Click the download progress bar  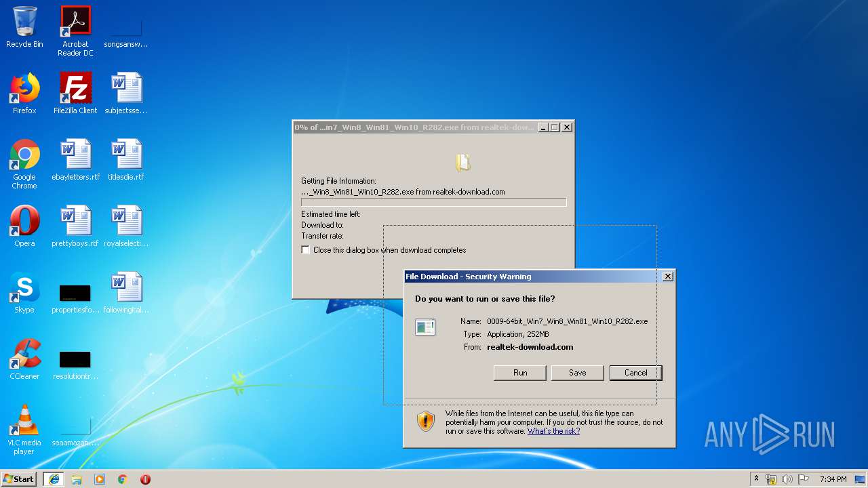pos(433,202)
